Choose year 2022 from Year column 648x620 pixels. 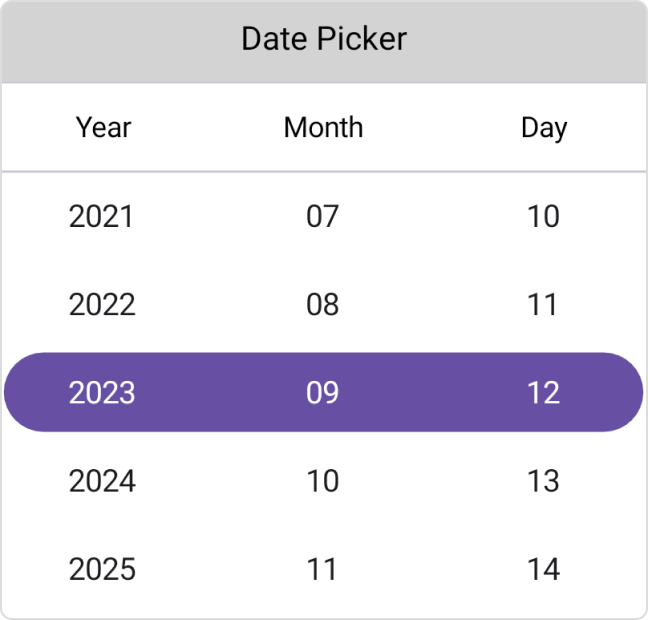click(102, 304)
